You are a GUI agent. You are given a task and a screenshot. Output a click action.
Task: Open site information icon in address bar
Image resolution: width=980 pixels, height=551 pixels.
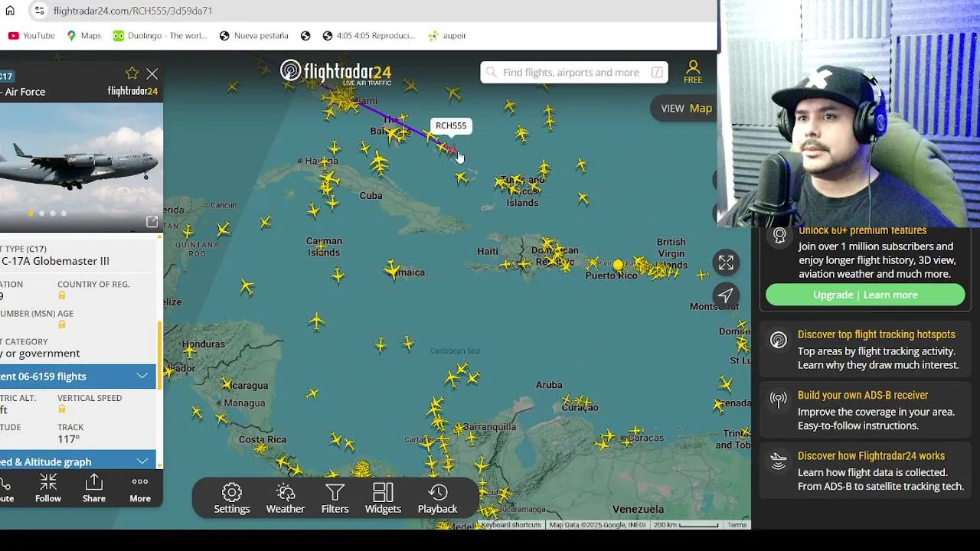tap(39, 11)
